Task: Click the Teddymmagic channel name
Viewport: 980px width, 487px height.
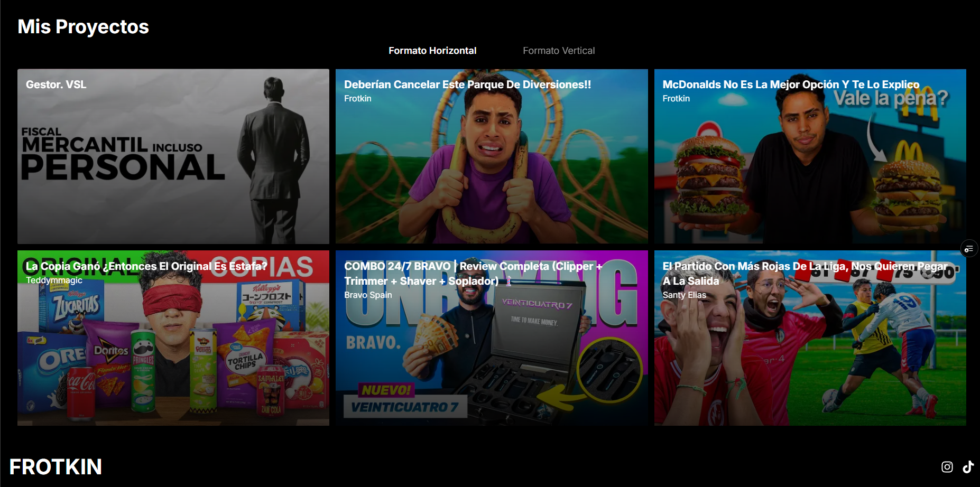Action: click(x=54, y=280)
